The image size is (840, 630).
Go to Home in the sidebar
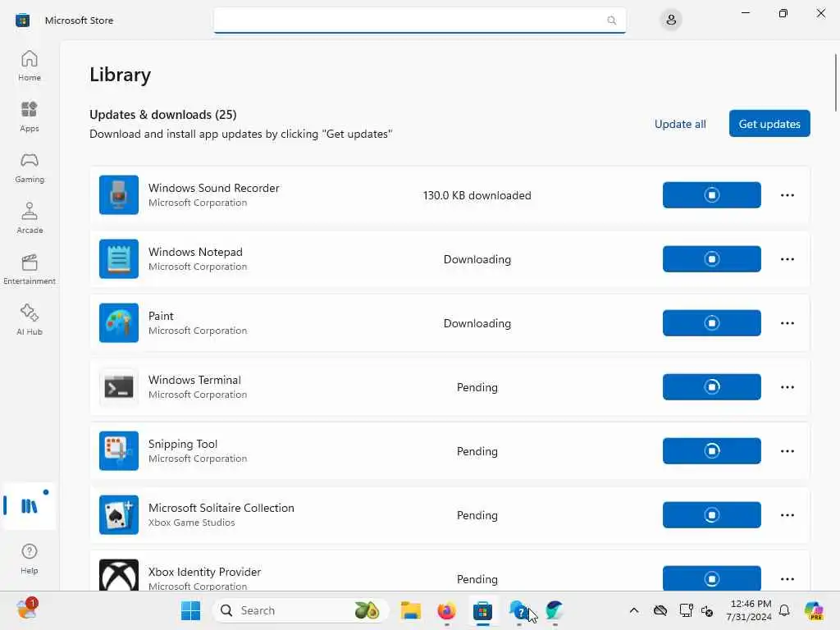pos(30,66)
